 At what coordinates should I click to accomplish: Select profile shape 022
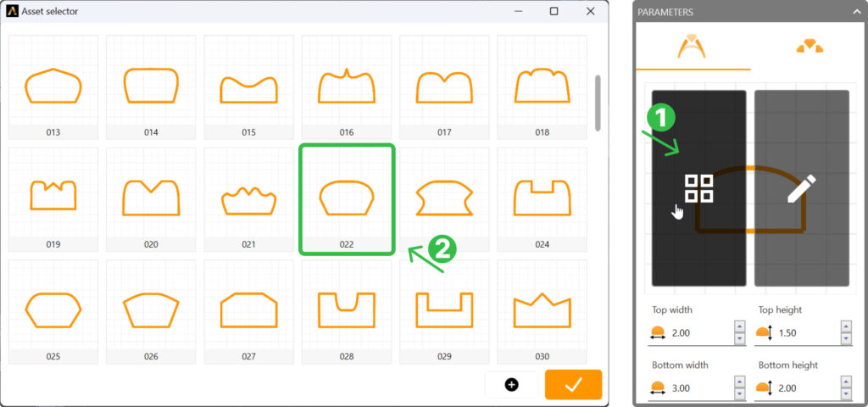coord(346,198)
